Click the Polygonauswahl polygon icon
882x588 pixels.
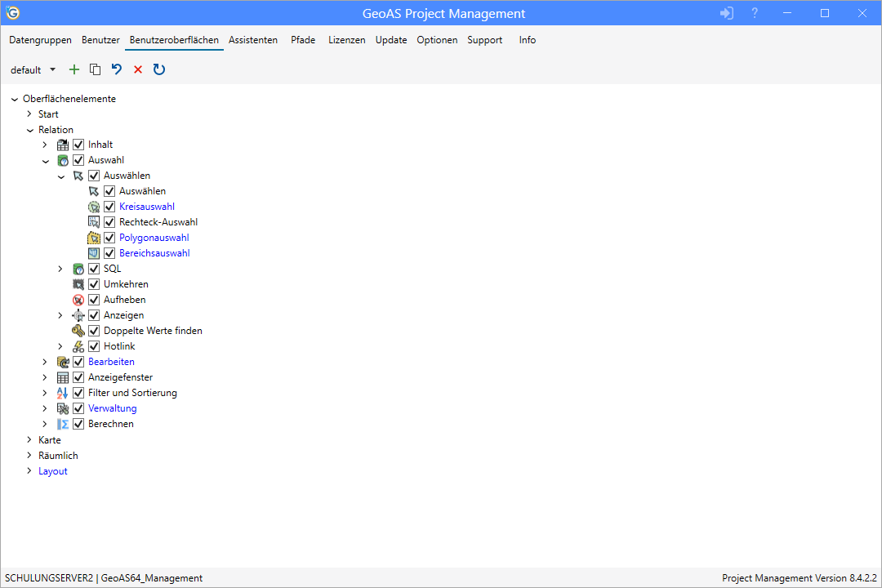click(94, 238)
